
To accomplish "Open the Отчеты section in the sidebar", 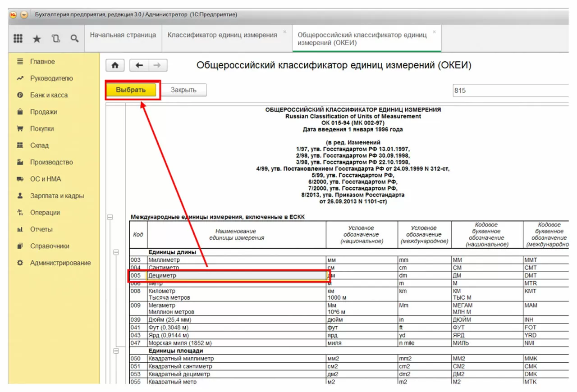I will tap(41, 229).
